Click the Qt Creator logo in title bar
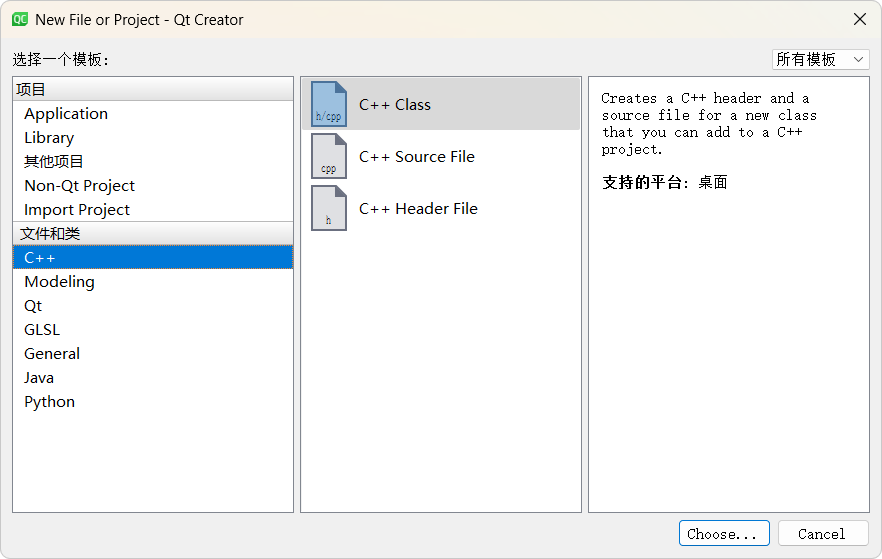Screen dimensions: 882x559 pyautogui.click(x=20, y=20)
